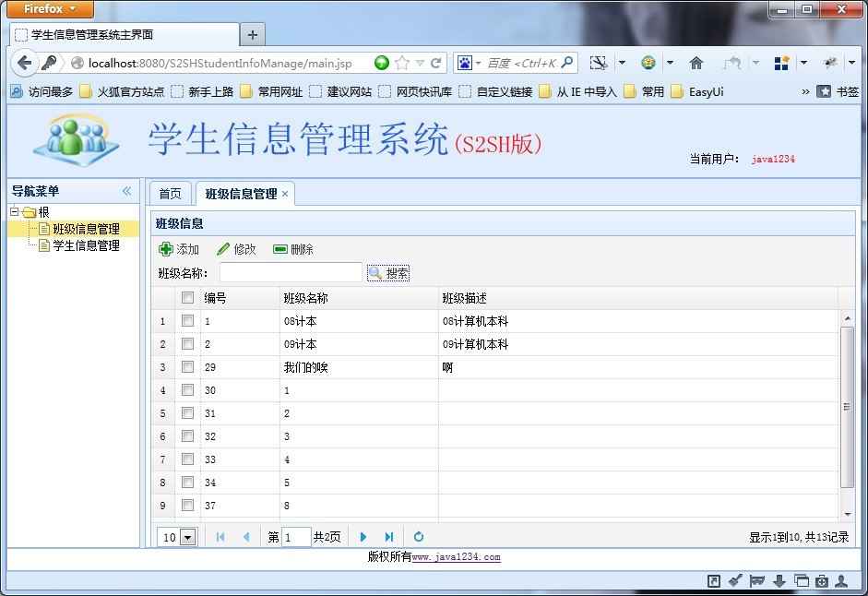Click the green plus 添加 icon

tap(165, 249)
